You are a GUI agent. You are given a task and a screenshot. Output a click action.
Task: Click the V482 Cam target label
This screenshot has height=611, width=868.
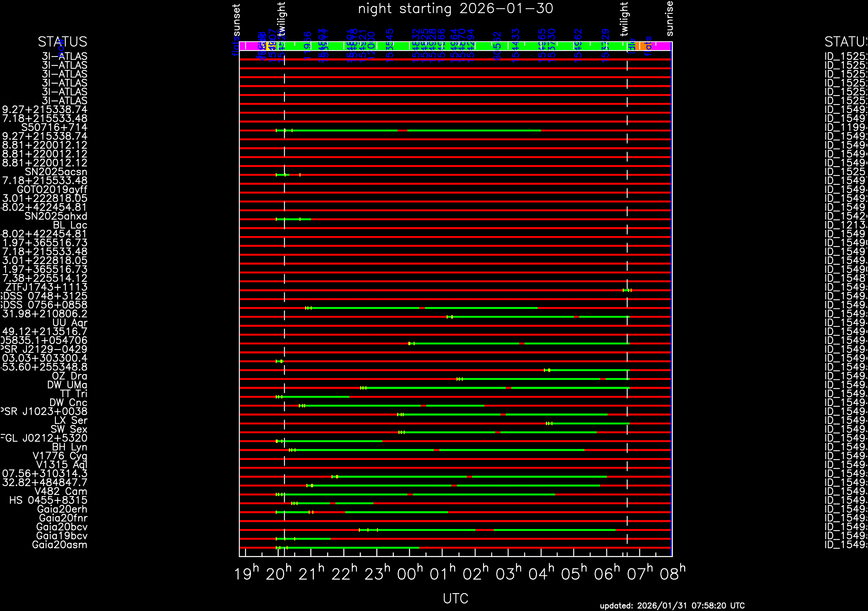click(x=61, y=491)
